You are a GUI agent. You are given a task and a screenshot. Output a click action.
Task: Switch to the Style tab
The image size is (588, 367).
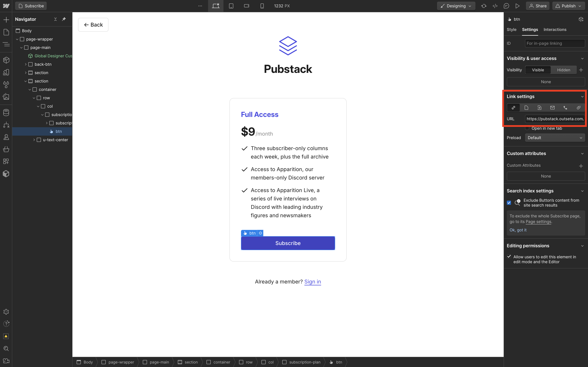[x=512, y=30]
